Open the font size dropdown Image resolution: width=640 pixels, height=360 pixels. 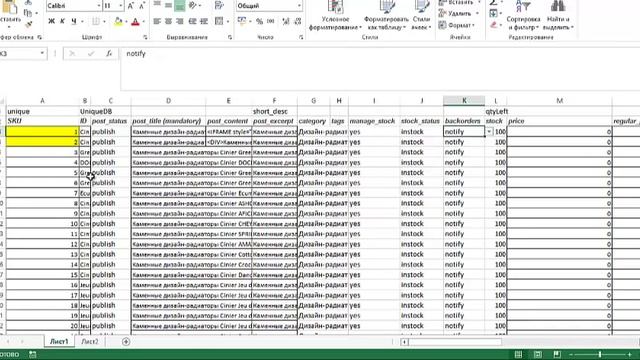coord(120,6)
